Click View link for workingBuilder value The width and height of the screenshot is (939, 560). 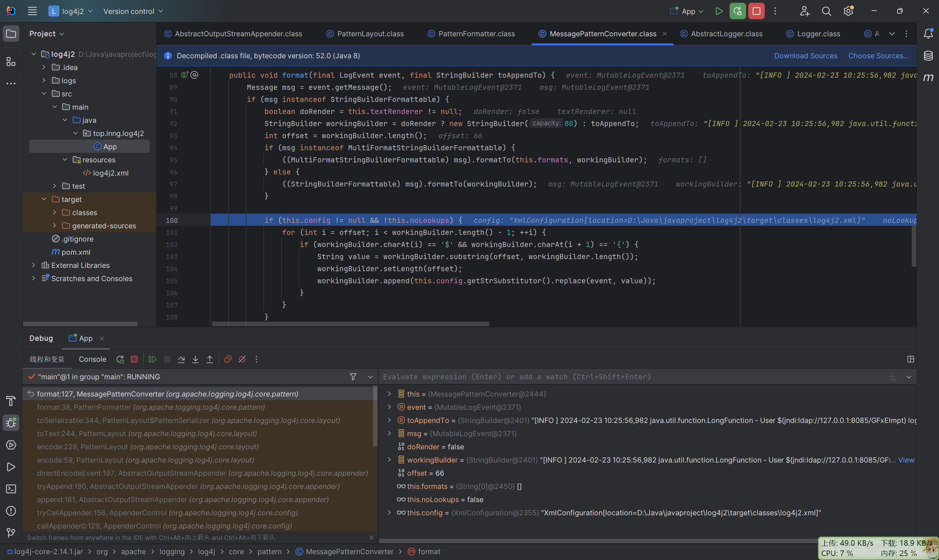[x=906, y=460]
